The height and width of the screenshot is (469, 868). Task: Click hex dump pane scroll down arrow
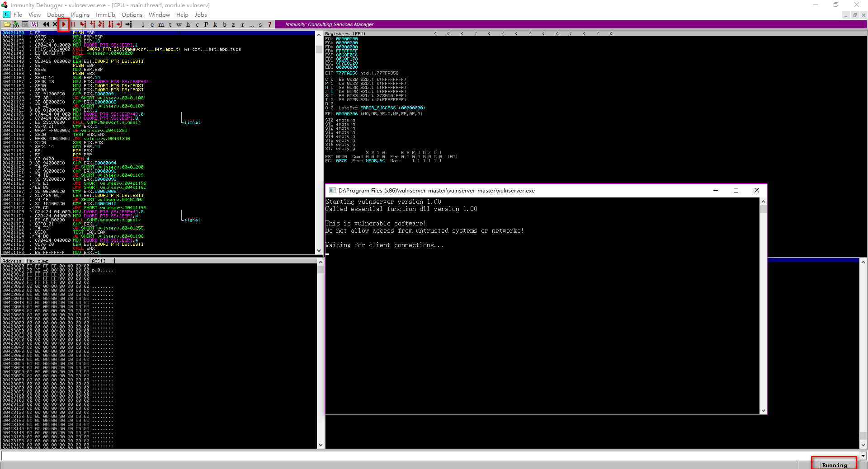321,445
